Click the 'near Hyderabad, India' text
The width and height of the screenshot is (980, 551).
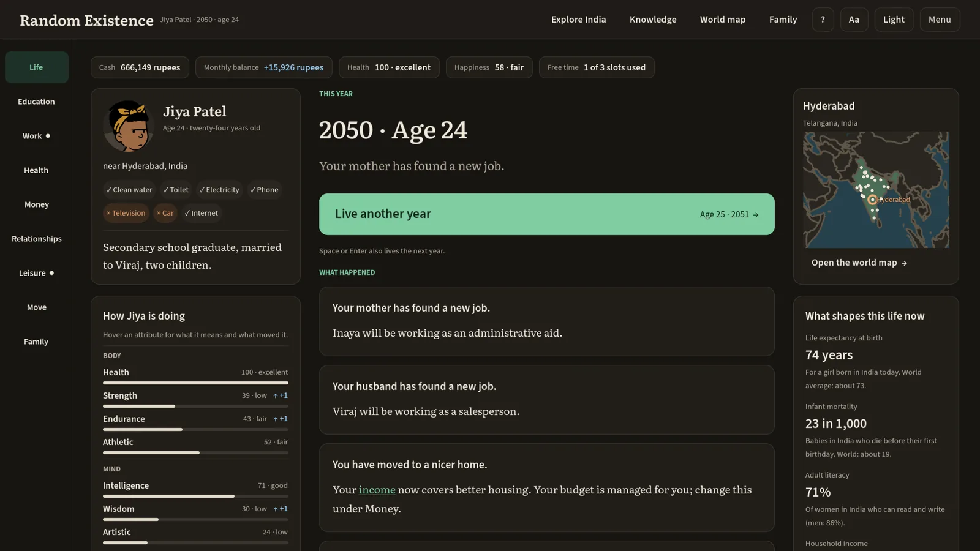point(145,166)
